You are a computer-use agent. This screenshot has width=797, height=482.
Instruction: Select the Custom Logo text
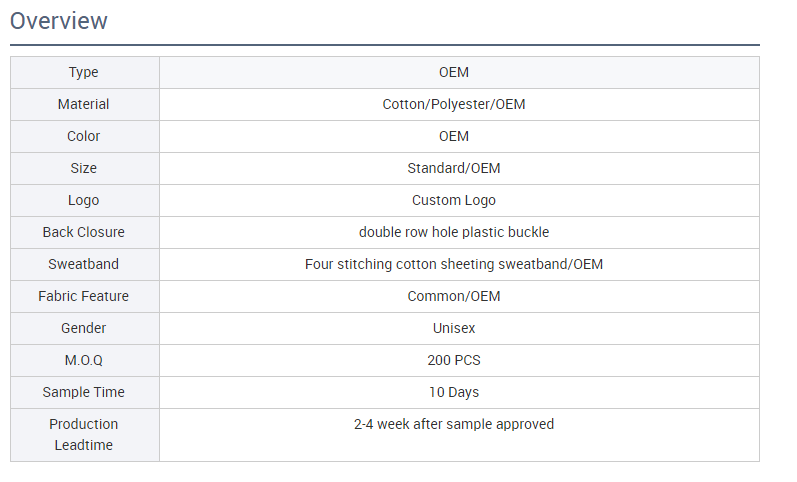click(453, 200)
